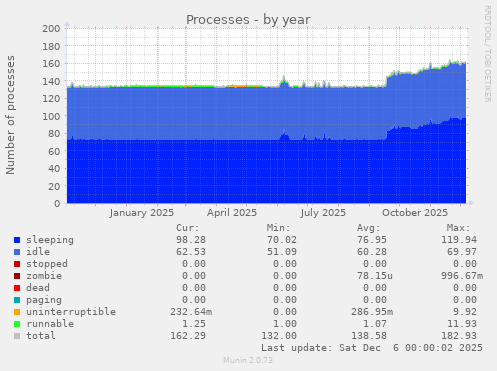497x371 pixels.
Task: Click the 'Last update' timestamp line
Action: tap(372, 348)
